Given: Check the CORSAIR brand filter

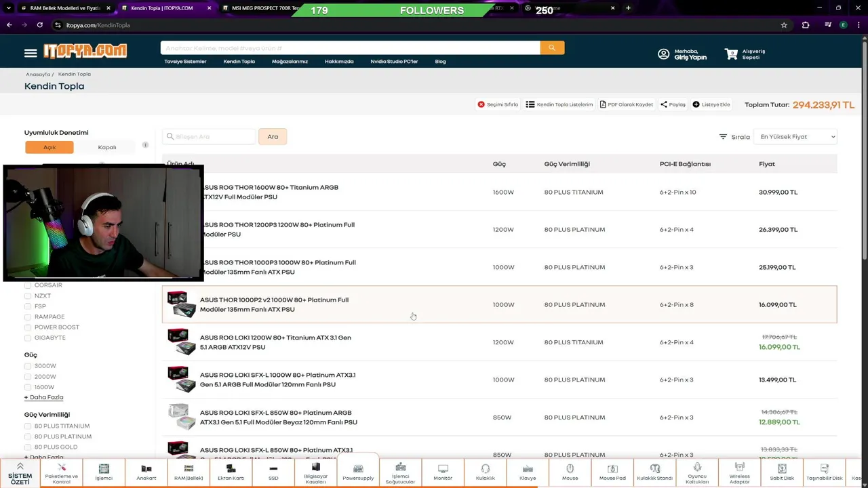Looking at the screenshot, I should click(x=28, y=285).
